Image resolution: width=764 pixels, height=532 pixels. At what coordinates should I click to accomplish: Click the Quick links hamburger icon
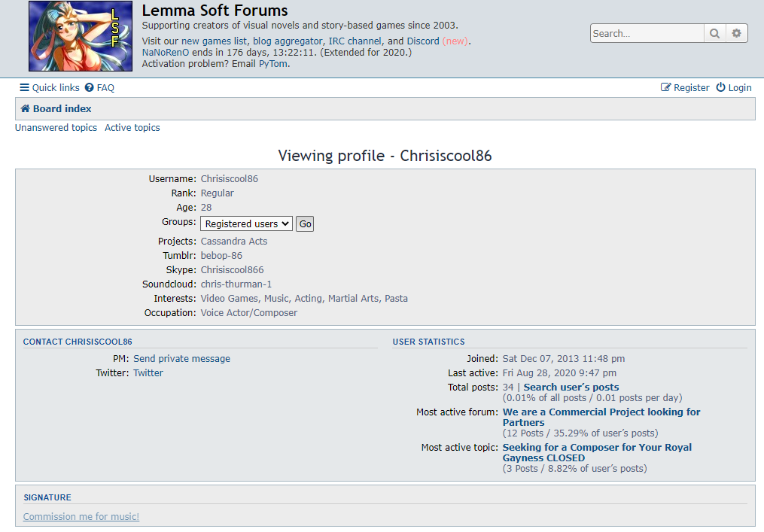24,87
